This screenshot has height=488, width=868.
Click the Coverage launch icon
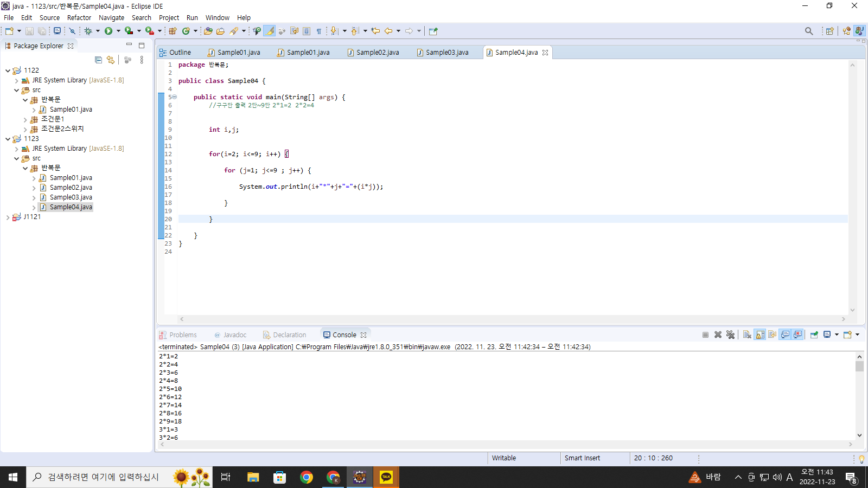[129, 31]
